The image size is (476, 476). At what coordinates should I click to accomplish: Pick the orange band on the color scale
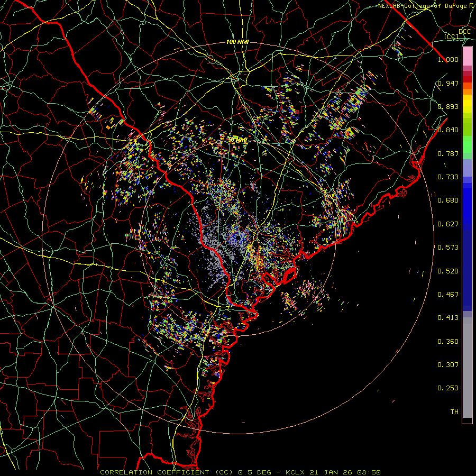tap(467, 91)
